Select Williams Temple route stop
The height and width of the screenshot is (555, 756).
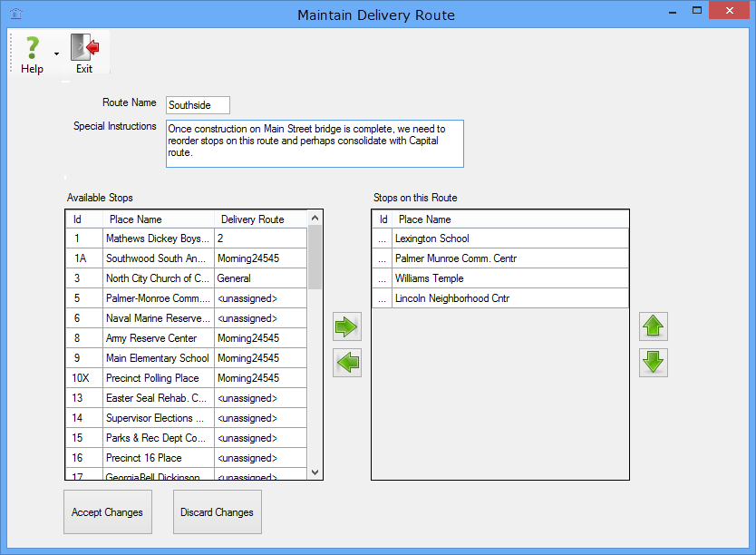coord(500,278)
